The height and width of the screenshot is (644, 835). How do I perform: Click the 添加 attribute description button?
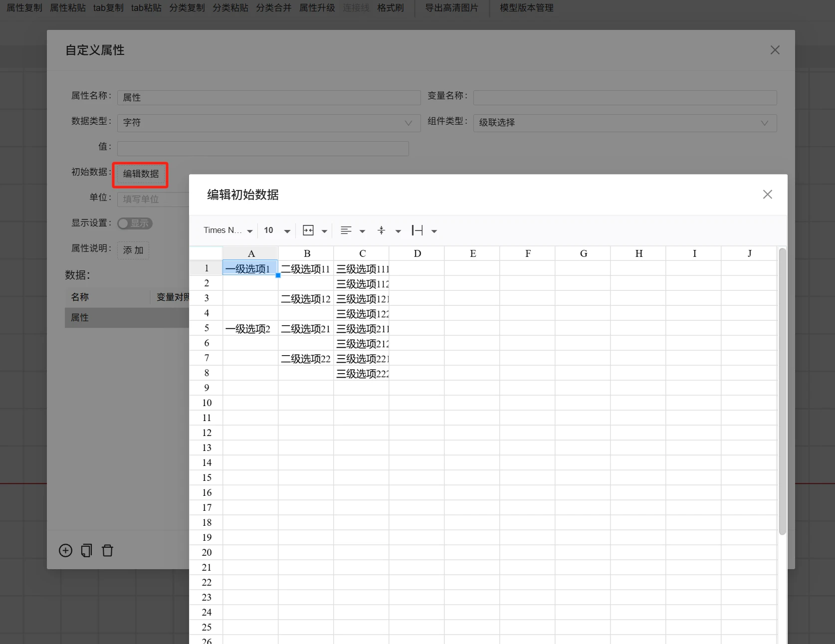pyautogui.click(x=133, y=250)
